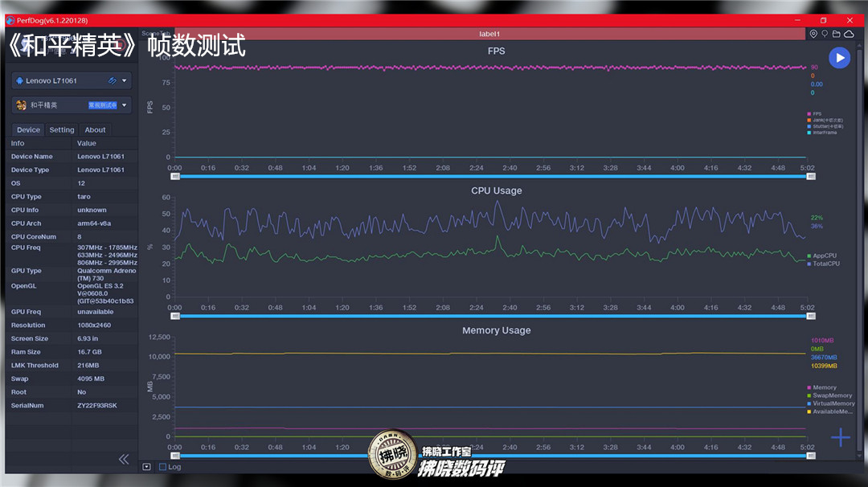Viewport: 868px width, 487px height.
Task: Click the PerfDog logo in title bar
Action: point(10,20)
